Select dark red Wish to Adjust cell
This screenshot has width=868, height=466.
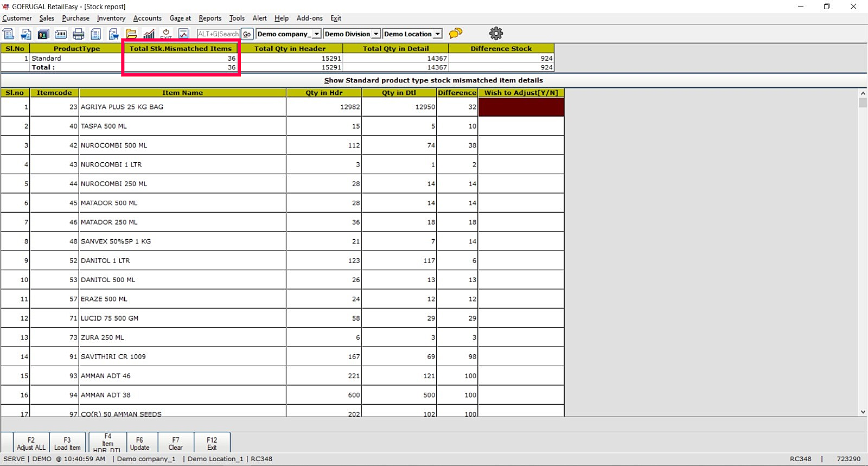521,107
